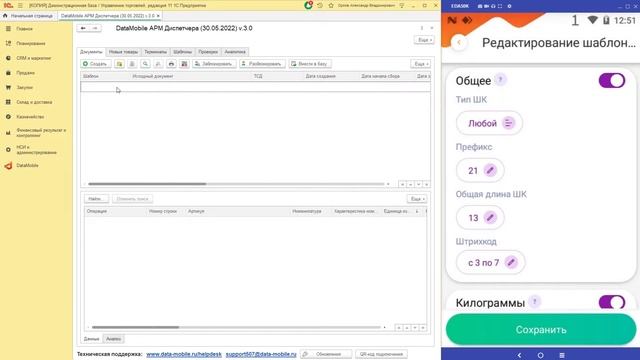The width and height of the screenshot is (640, 360).
Task: Switch to Проверки tab
Action: coord(208,52)
